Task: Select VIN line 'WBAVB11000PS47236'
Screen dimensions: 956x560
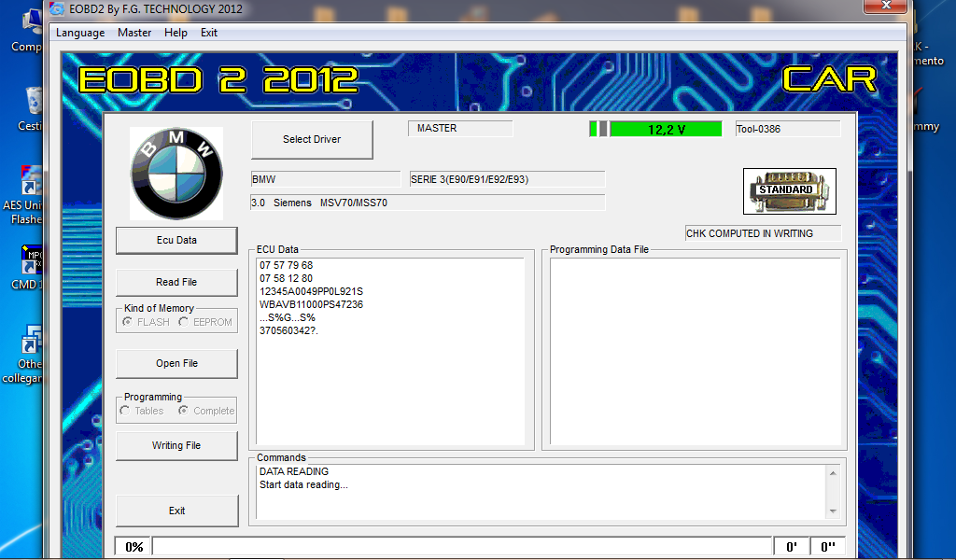Action: 311,304
